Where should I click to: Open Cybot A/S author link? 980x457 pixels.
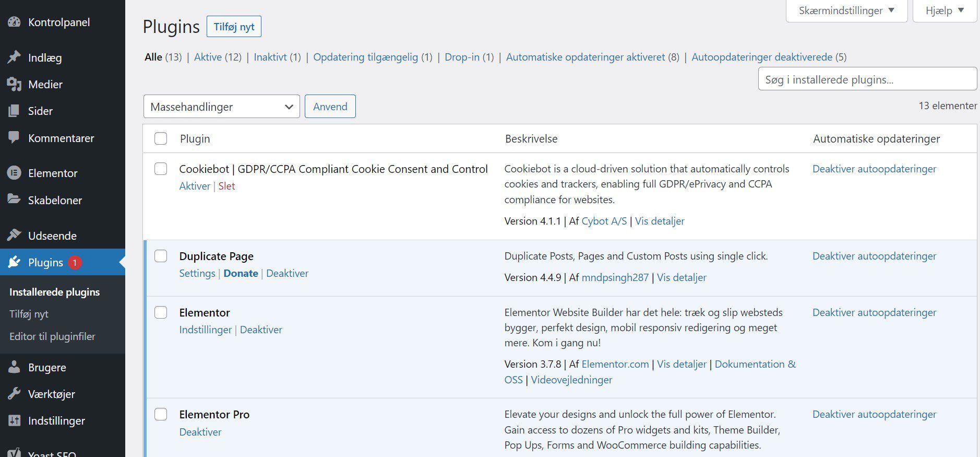point(604,221)
